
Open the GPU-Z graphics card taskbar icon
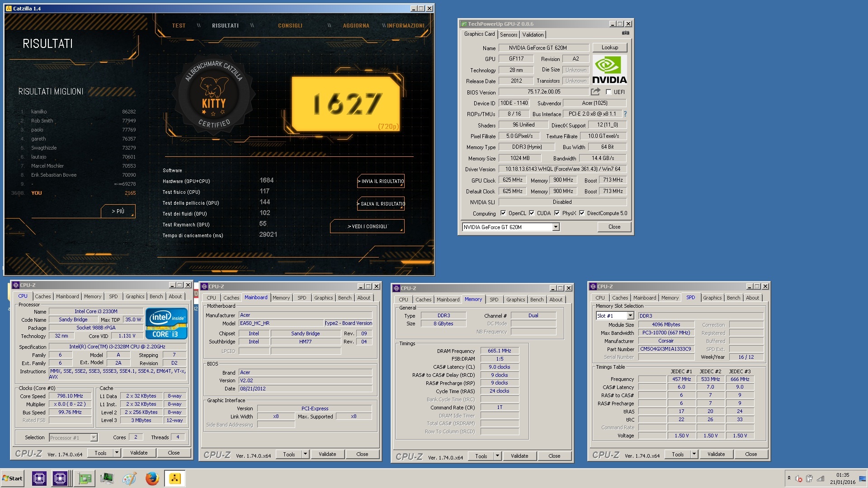coord(85,479)
